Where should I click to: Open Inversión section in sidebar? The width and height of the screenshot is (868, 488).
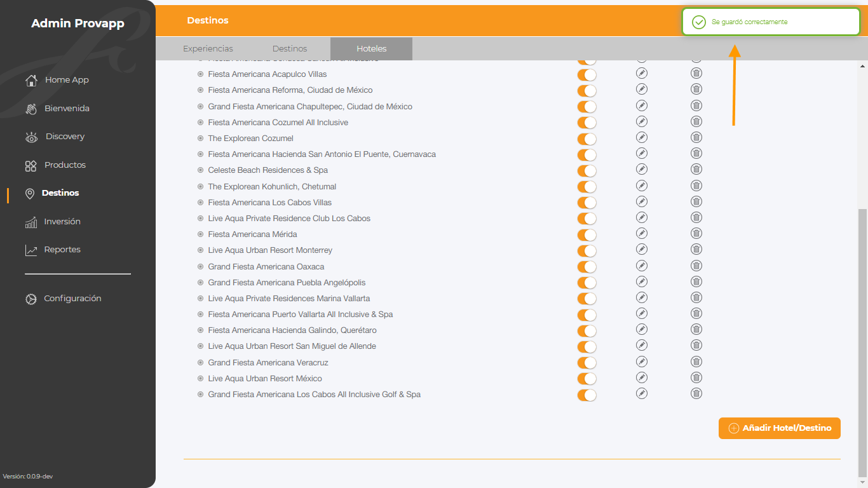[52, 222]
